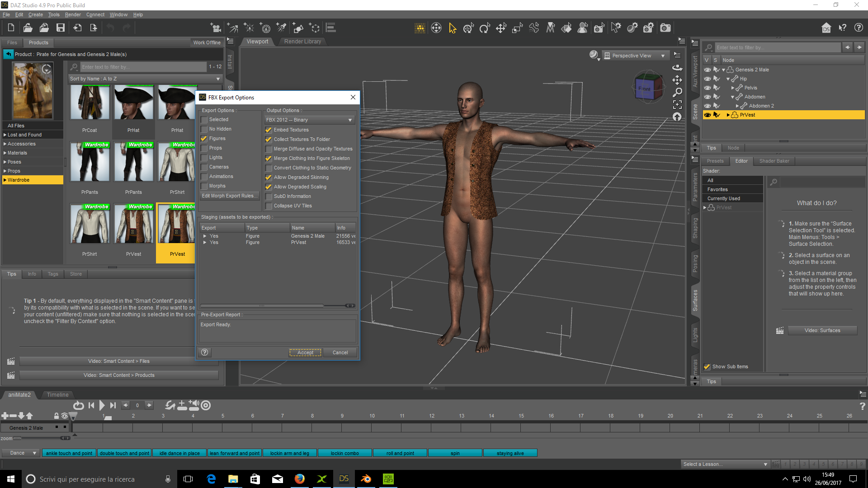Open the What's This help icon
868x488 pixels.
pyautogui.click(x=842, y=28)
